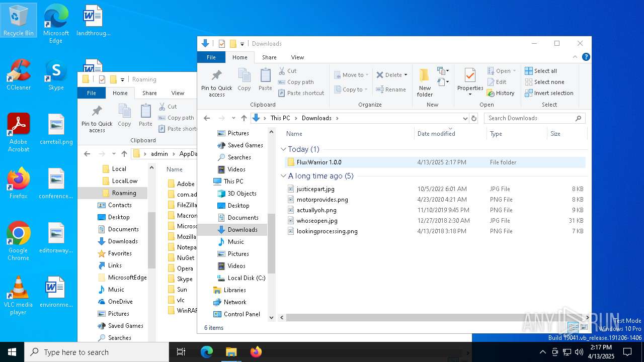Viewport: 644px width, 362px height.
Task: Click the Copy icon in Downloads ribbon
Action: (244, 79)
